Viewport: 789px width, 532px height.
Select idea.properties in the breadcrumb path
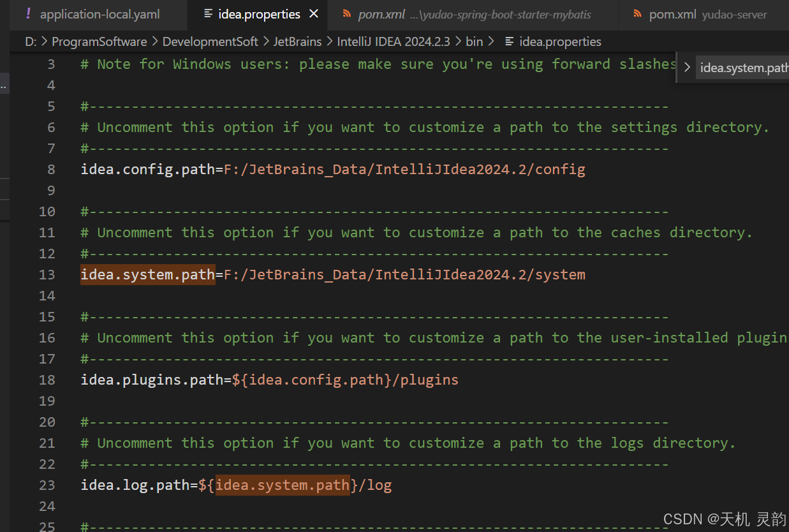[x=560, y=41]
